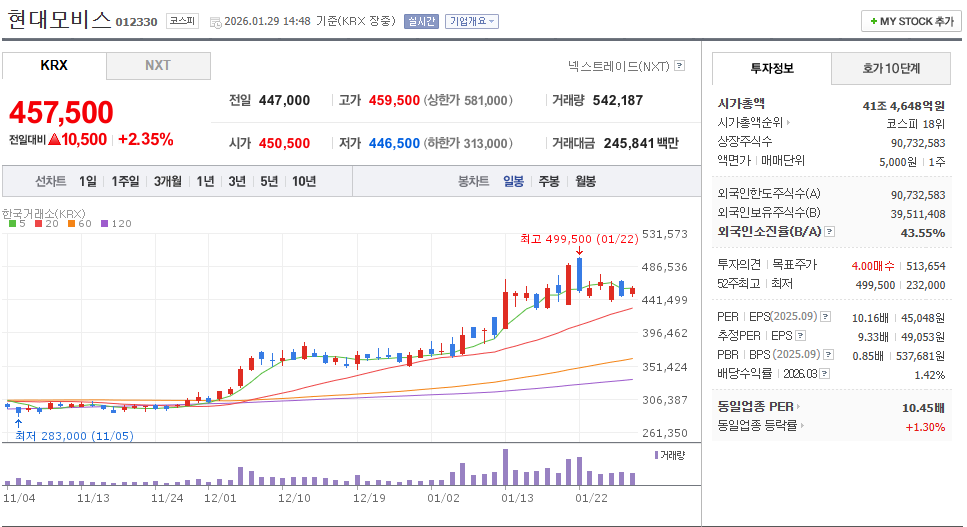Select the 3년 line chart period

point(237,181)
